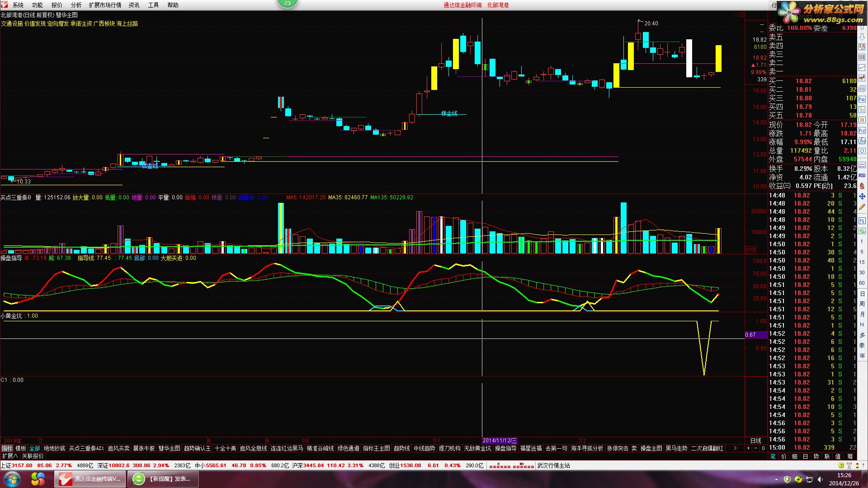868x488 pixels.
Task: Switch to 30-minute period
Action: pyautogui.click(x=862, y=273)
